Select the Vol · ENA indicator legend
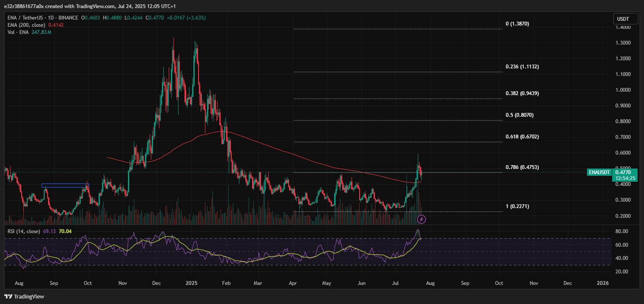 (18, 32)
